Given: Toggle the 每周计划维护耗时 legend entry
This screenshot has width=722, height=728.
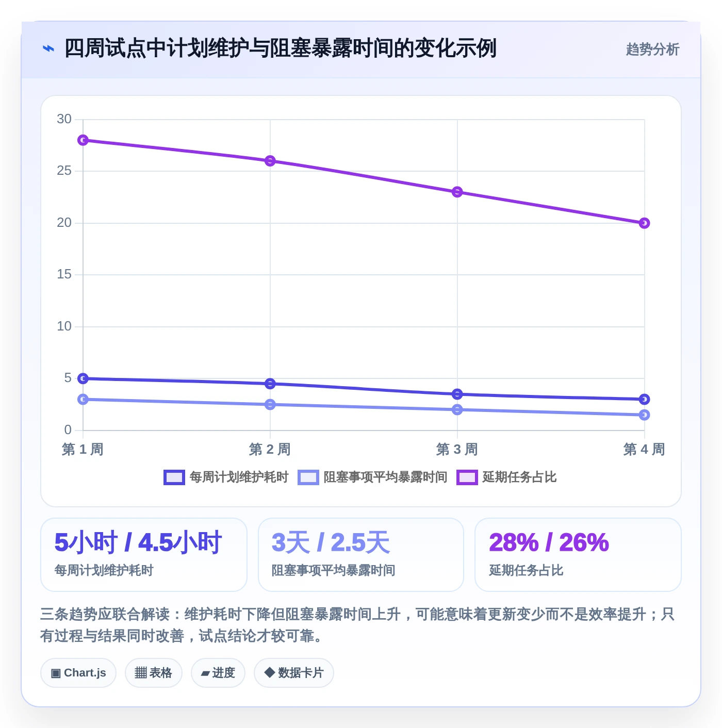Looking at the screenshot, I should 226,477.
